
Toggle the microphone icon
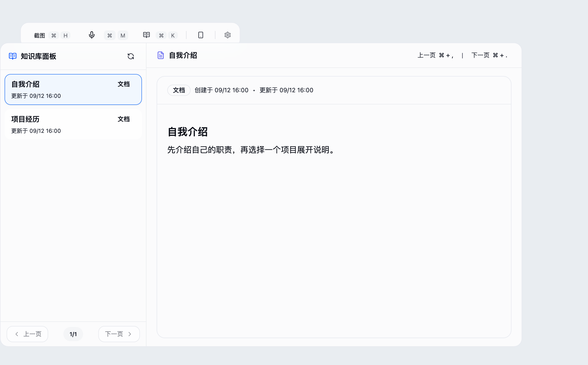click(92, 35)
